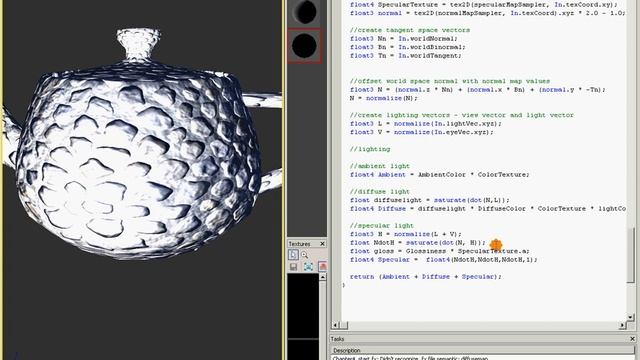Click the '//create lighting vectors' comment
This screenshot has width=640, height=360.
pyautogui.click(x=462, y=115)
